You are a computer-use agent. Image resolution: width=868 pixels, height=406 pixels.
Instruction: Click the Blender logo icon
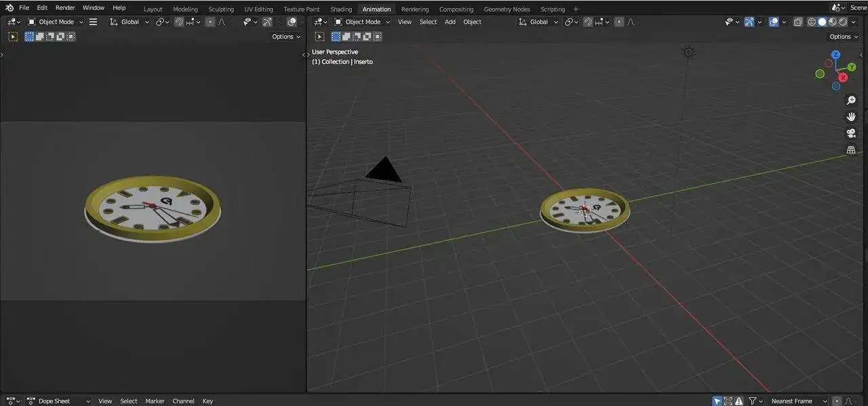click(9, 7)
